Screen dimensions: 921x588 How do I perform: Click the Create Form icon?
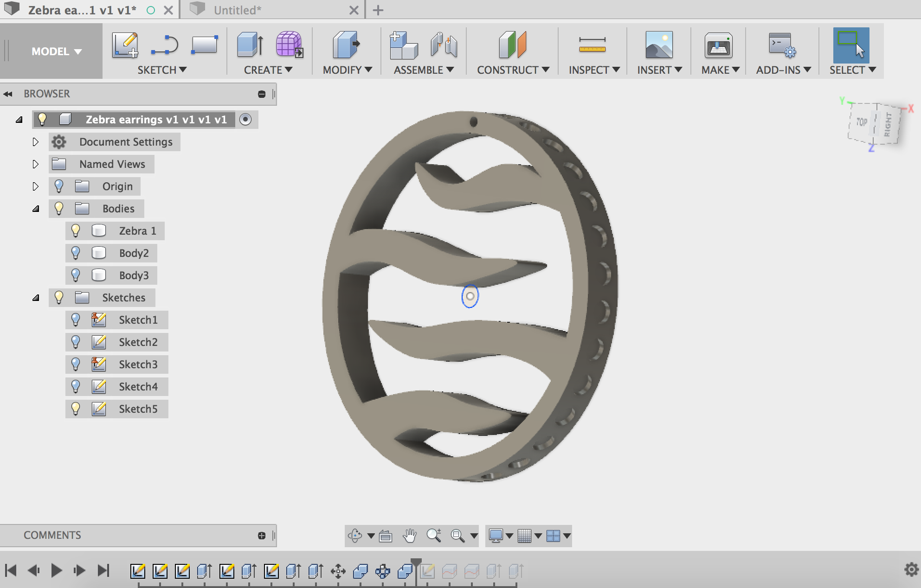click(x=289, y=45)
